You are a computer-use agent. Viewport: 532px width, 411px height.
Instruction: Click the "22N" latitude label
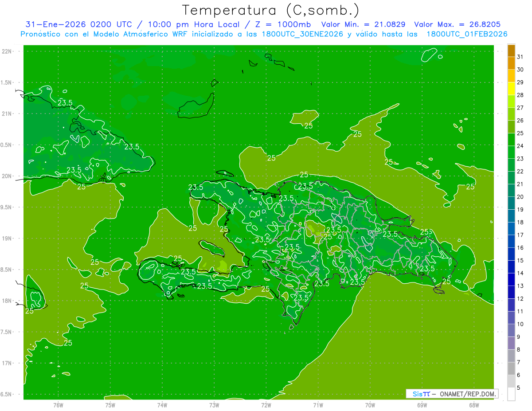[7, 51]
